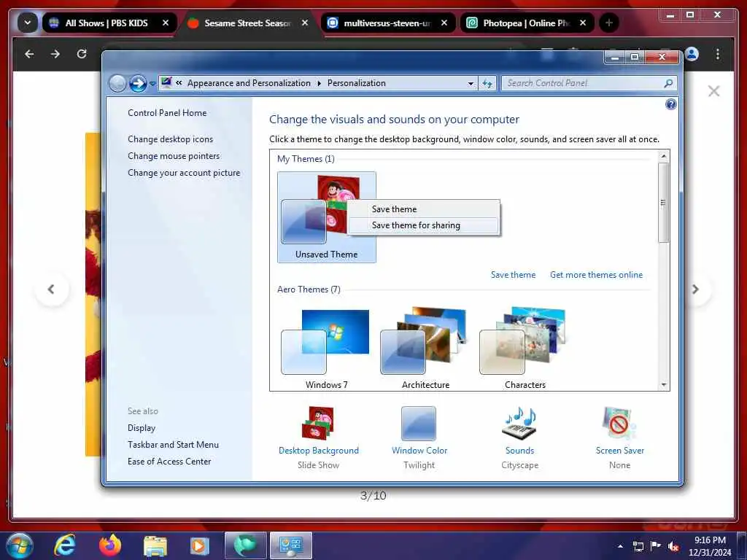The height and width of the screenshot is (560, 747).
Task: Click the gallery next arrow in browser
Action: pos(695,289)
